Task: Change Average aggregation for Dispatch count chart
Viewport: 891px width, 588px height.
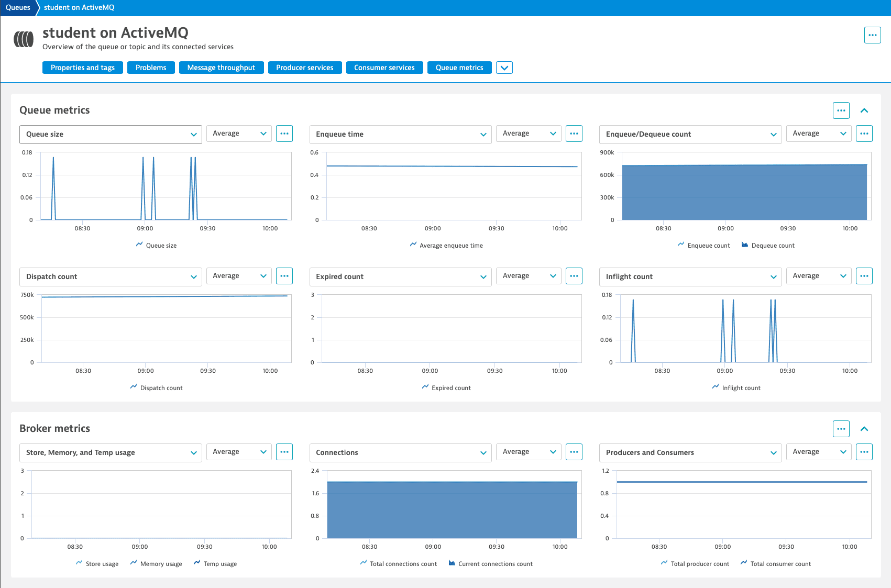Action: pos(239,276)
